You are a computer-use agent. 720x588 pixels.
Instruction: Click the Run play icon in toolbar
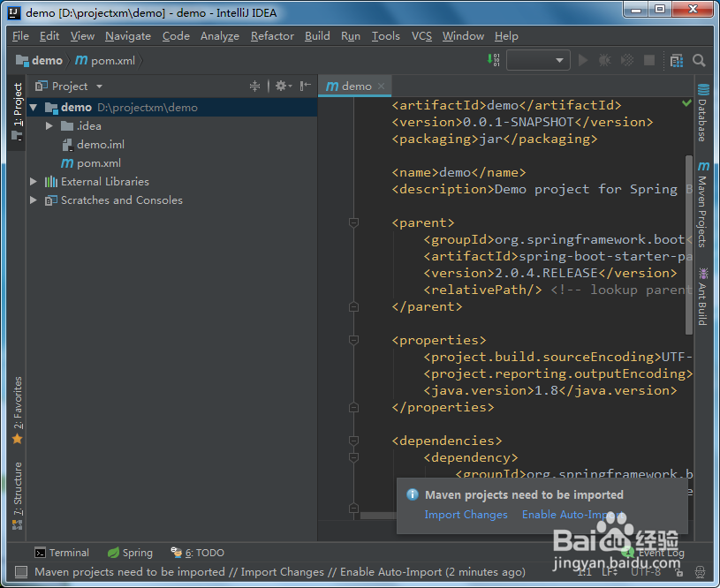pyautogui.click(x=583, y=60)
